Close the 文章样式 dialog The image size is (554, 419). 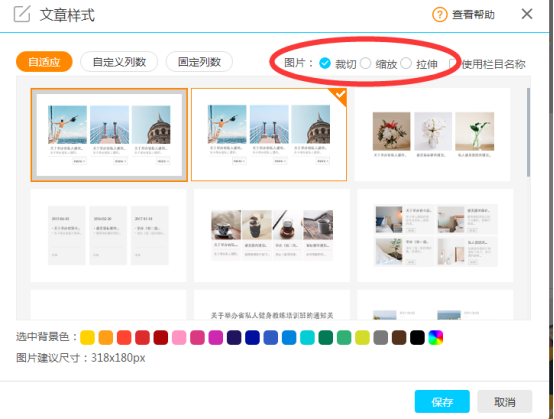527,14
